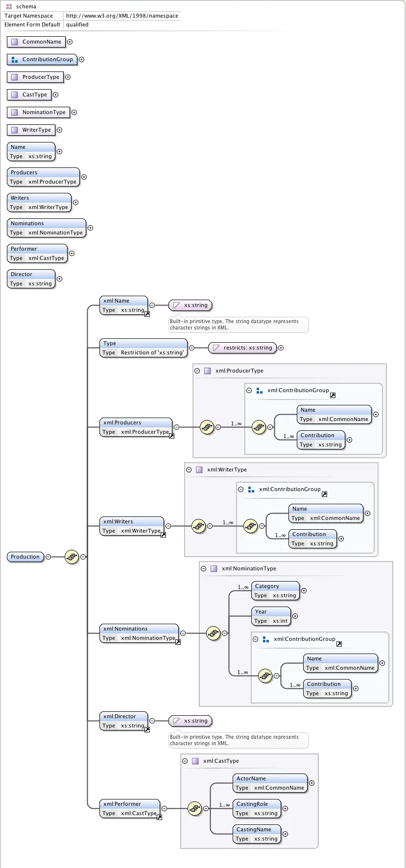Screen dimensions: 406x868
Task: Click the sequence icon inside xml:NominationType box
Action: tap(213, 633)
